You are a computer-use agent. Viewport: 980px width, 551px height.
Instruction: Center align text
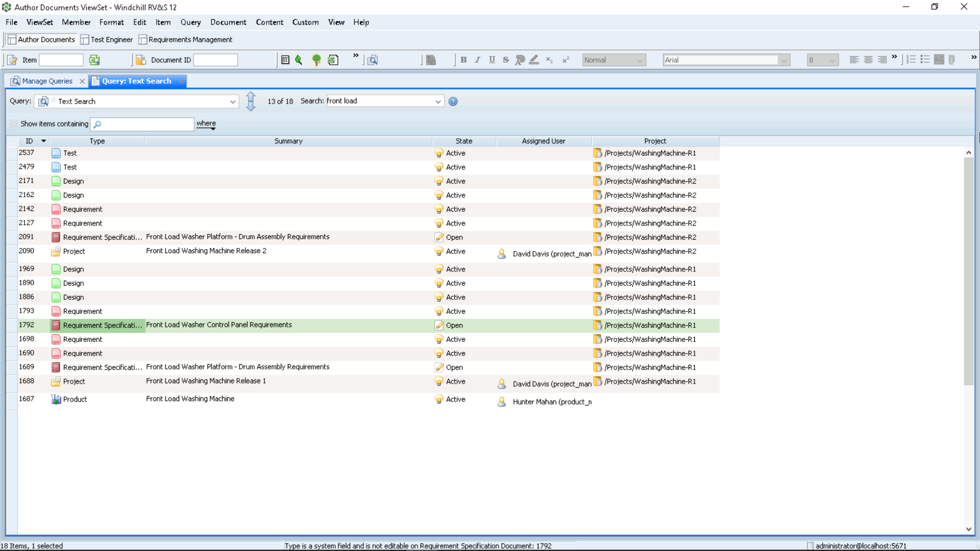tap(868, 60)
